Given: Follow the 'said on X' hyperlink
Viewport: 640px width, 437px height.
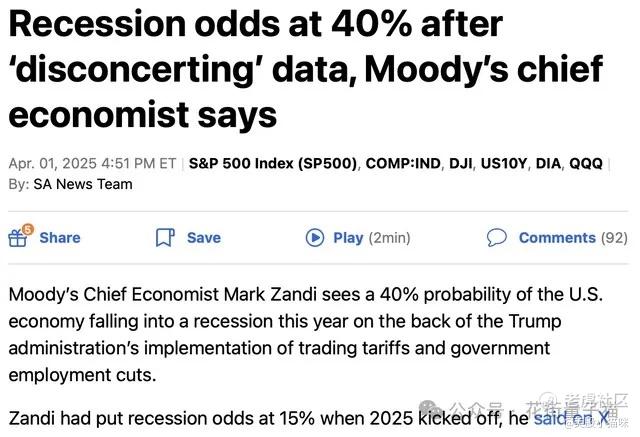Looking at the screenshot, I should 571,418.
